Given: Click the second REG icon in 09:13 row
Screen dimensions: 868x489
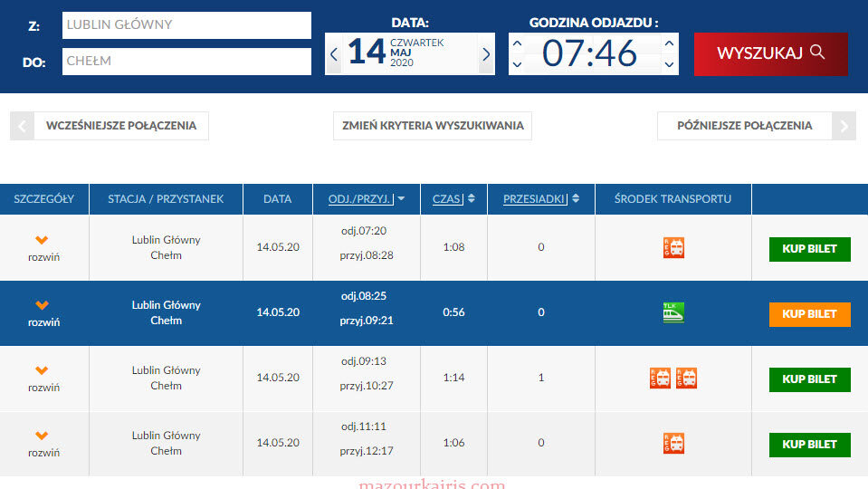Looking at the screenshot, I should pos(686,379).
